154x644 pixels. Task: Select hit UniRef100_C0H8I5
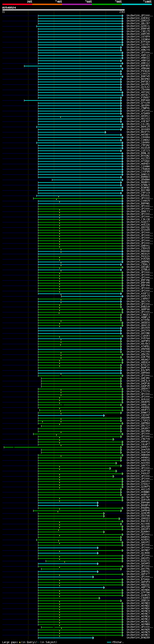coord(138,201)
